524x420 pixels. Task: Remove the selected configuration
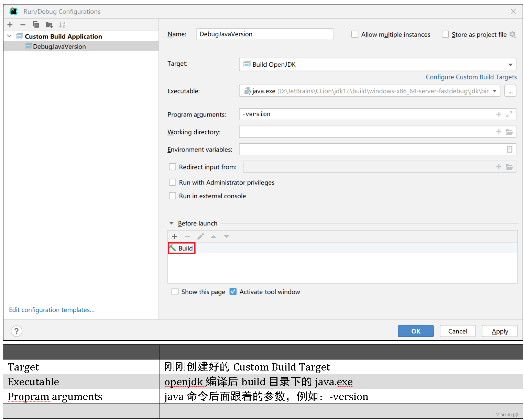point(23,25)
